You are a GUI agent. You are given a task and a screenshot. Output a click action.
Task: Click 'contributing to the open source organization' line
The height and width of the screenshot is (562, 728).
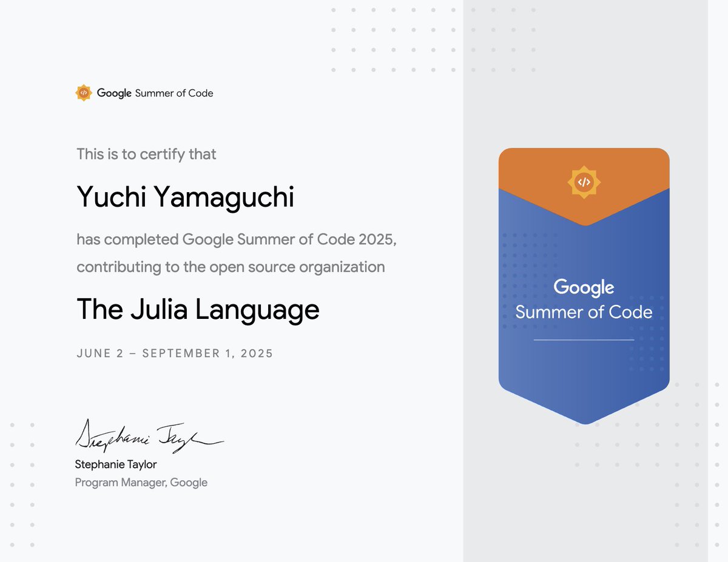tap(231, 267)
